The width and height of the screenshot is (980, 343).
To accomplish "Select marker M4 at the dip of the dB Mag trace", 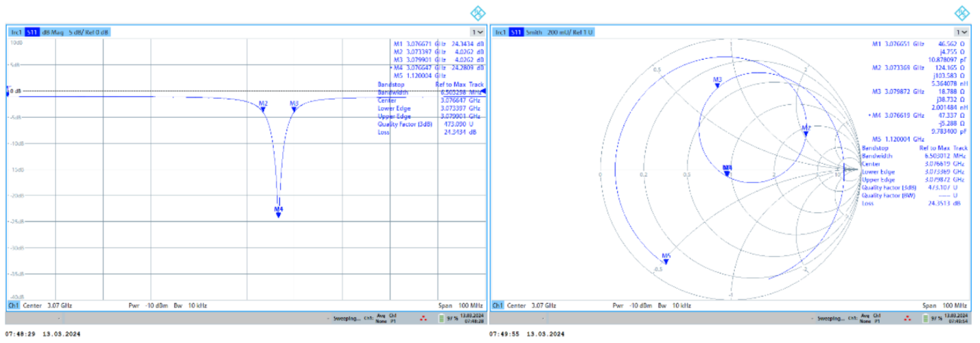I will [x=278, y=212].
